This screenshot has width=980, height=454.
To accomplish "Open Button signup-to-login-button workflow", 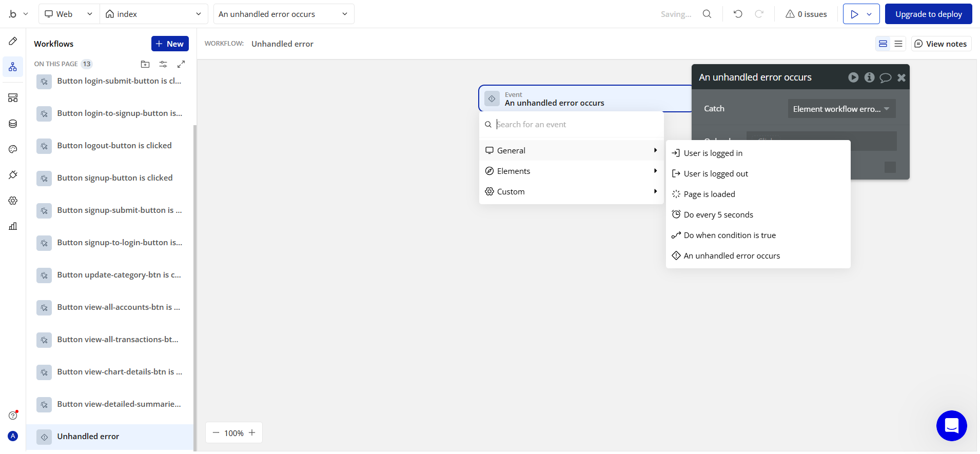I will point(110,243).
